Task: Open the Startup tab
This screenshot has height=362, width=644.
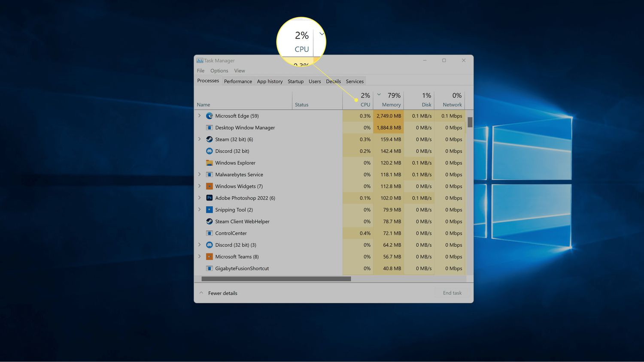Action: (295, 81)
